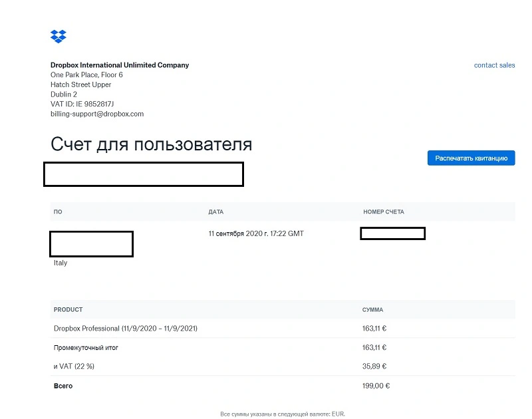Click the PRODUCT column header

pyautogui.click(x=68, y=309)
